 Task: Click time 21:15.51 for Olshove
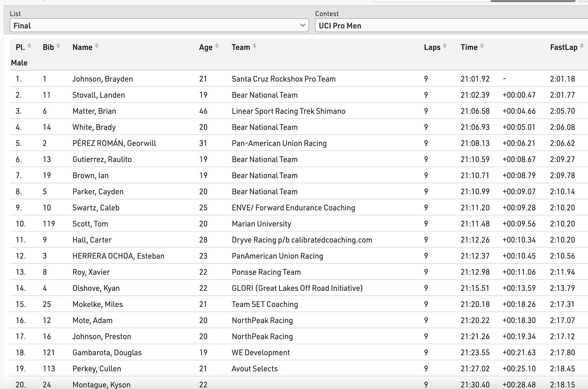(x=475, y=288)
